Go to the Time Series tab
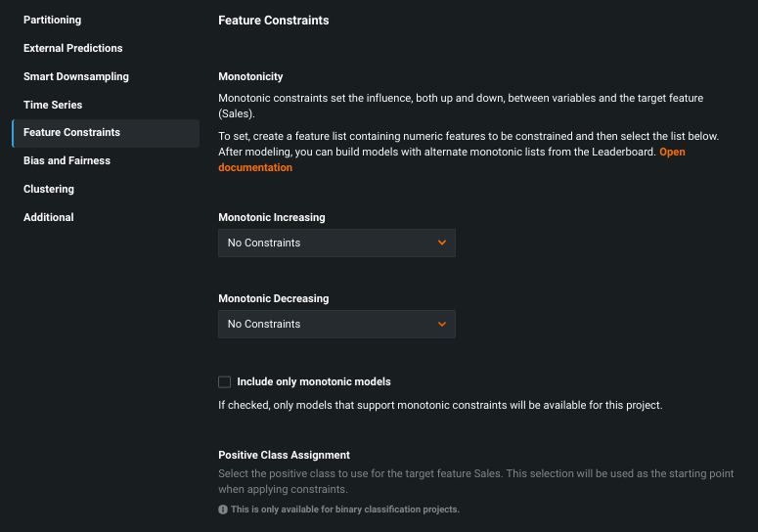The height and width of the screenshot is (532, 758). [x=53, y=105]
